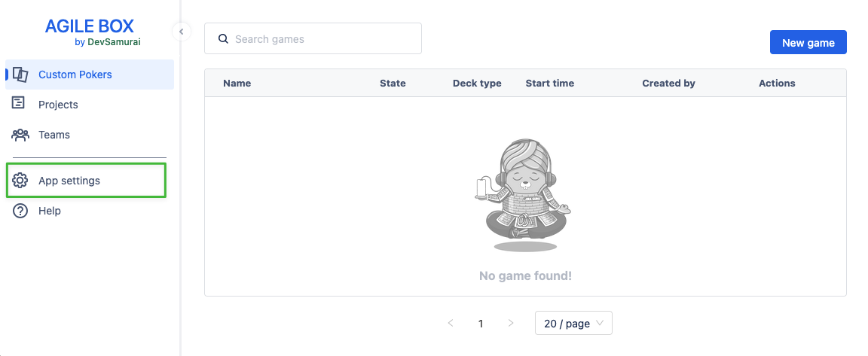Screen dimensions: 868x356
Task: Click the Teams people icon
Action: tap(20, 135)
